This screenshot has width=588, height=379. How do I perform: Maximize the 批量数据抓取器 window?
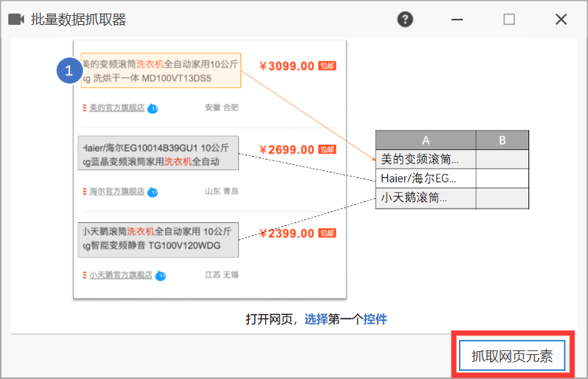[509, 19]
